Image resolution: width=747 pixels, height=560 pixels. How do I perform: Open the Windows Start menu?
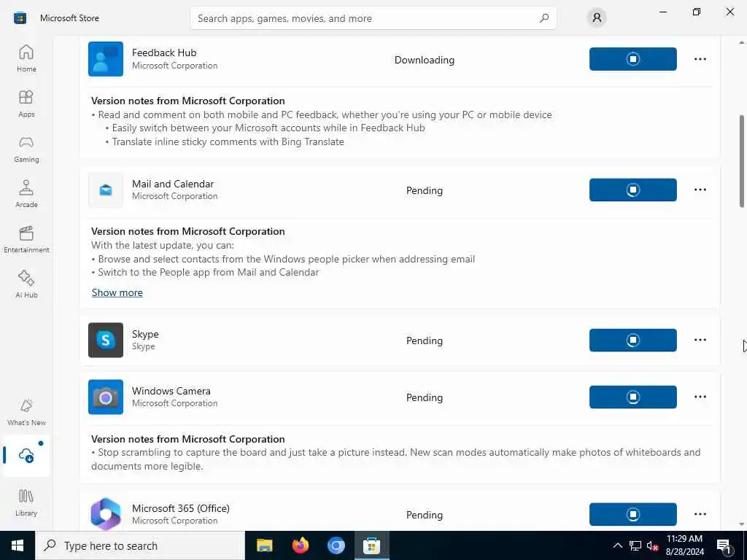pyautogui.click(x=18, y=545)
